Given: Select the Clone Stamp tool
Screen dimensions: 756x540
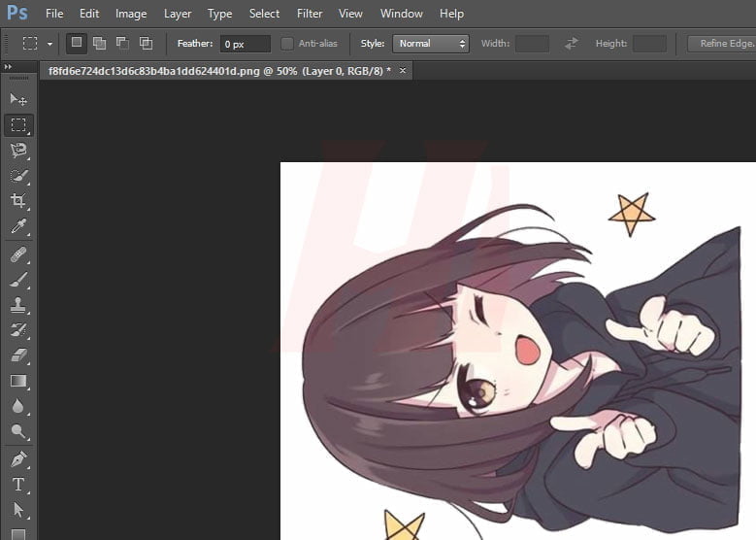Looking at the screenshot, I should click(x=18, y=305).
